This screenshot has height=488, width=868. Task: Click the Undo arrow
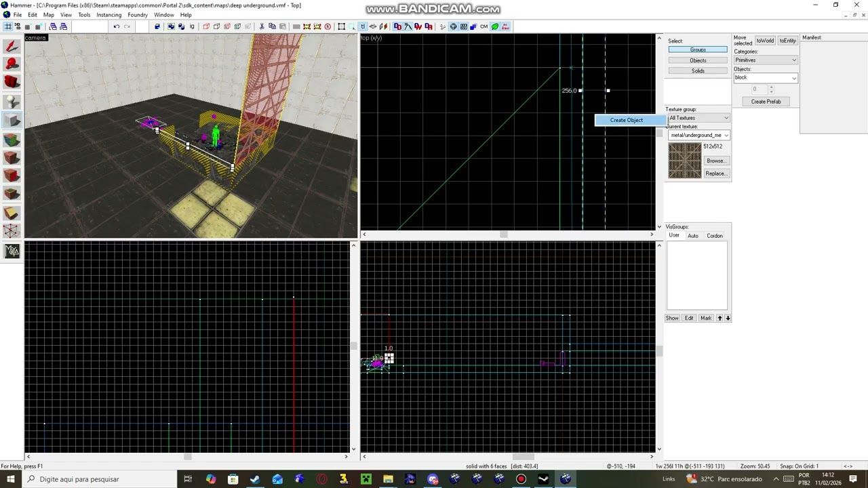tap(117, 26)
